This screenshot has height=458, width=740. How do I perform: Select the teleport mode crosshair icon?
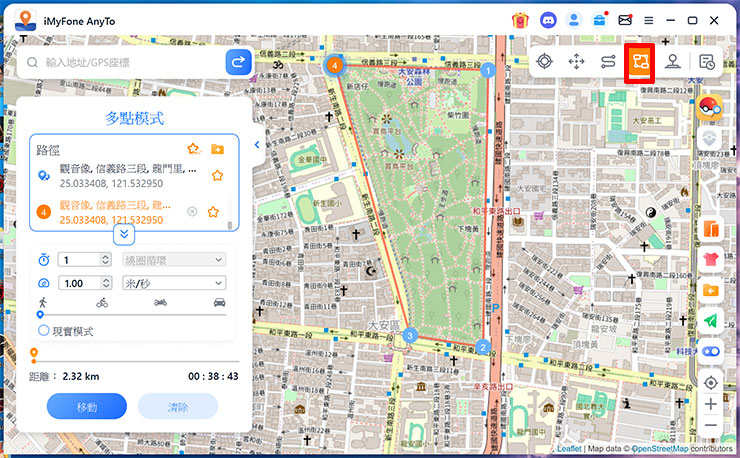coord(544,62)
